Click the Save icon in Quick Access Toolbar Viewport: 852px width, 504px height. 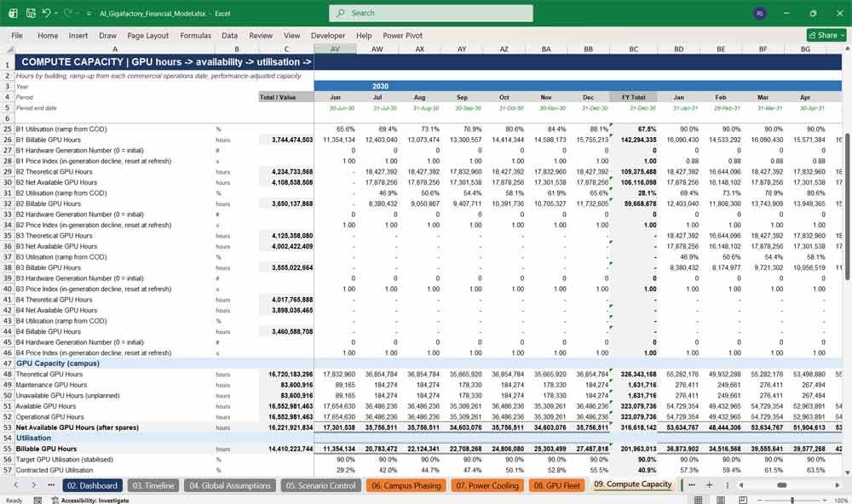click(x=31, y=13)
